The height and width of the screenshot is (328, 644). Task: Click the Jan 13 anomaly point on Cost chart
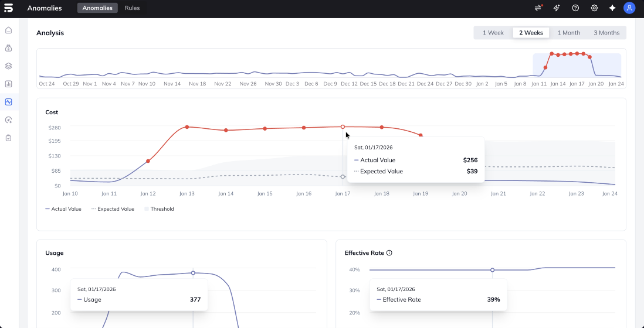click(187, 127)
